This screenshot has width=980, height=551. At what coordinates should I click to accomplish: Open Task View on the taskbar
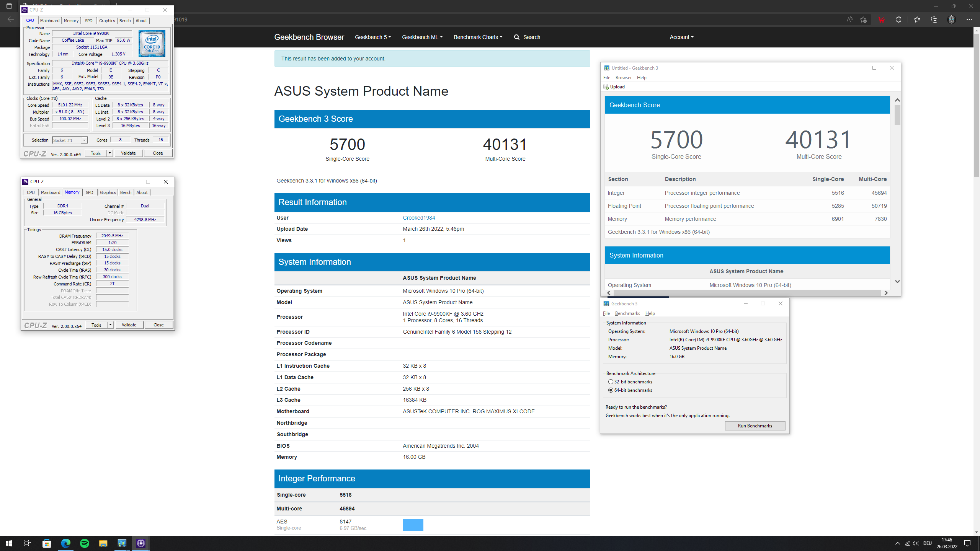coord(28,543)
